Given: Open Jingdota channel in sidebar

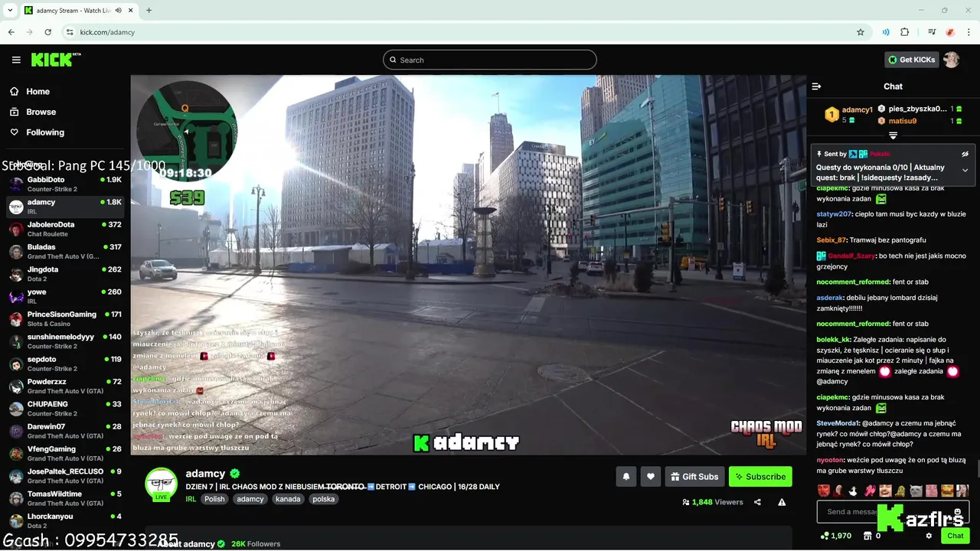Looking at the screenshot, I should coord(65,274).
